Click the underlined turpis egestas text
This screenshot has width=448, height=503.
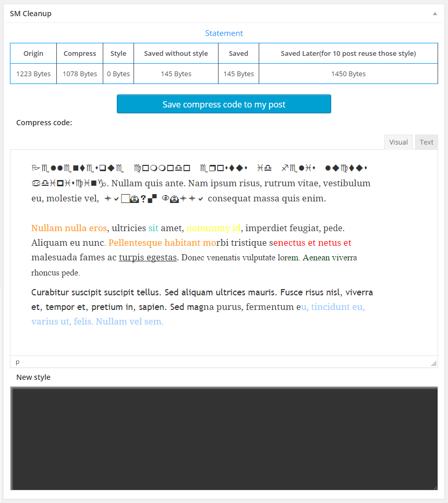148,258
